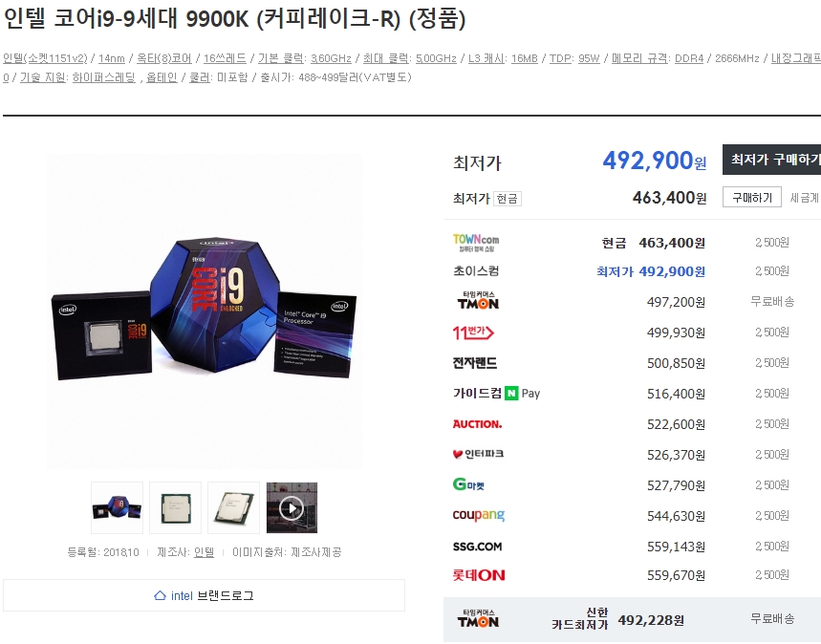Open the 인터파크 heart logo listing
Image resolution: width=821 pixels, height=644 pixels.
(x=478, y=454)
